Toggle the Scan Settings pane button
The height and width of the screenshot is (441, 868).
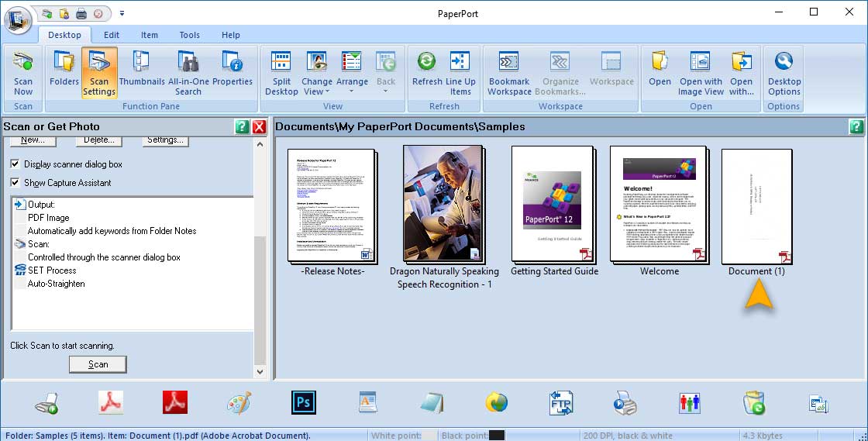[99, 73]
